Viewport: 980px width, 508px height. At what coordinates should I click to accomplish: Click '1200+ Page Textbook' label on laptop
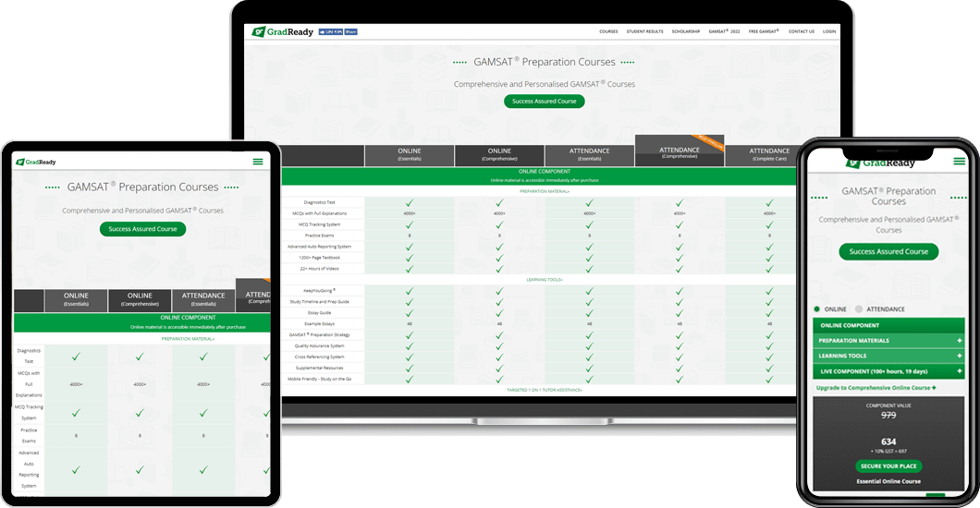pos(319,258)
